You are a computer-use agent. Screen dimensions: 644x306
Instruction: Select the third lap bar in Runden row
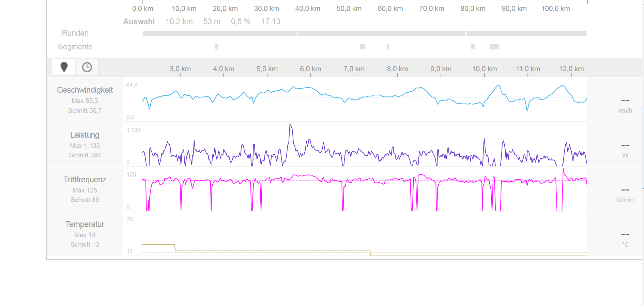point(526,33)
